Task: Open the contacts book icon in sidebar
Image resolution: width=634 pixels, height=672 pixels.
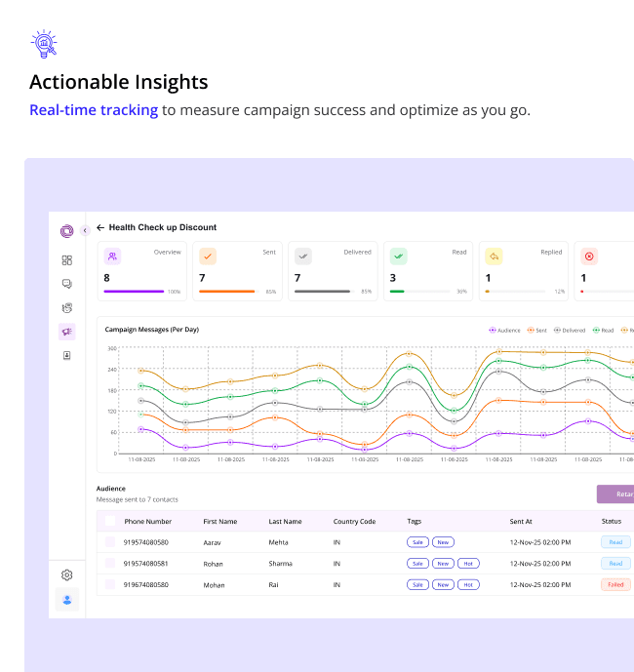Action: pyautogui.click(x=67, y=355)
